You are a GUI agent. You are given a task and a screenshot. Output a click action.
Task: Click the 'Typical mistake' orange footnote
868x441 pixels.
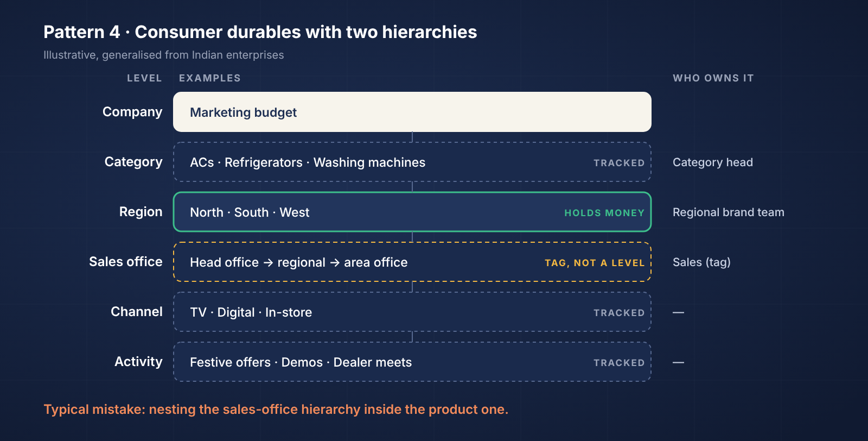[x=276, y=409]
